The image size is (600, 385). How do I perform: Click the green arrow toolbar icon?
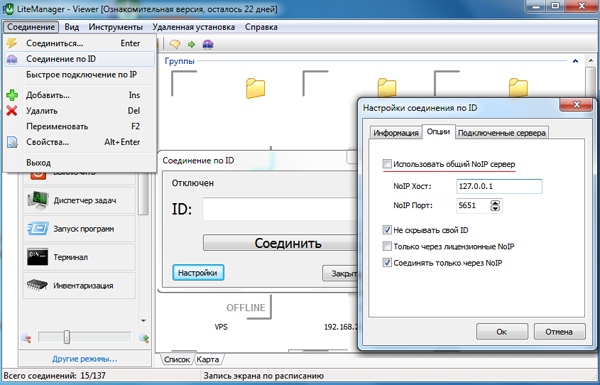191,45
